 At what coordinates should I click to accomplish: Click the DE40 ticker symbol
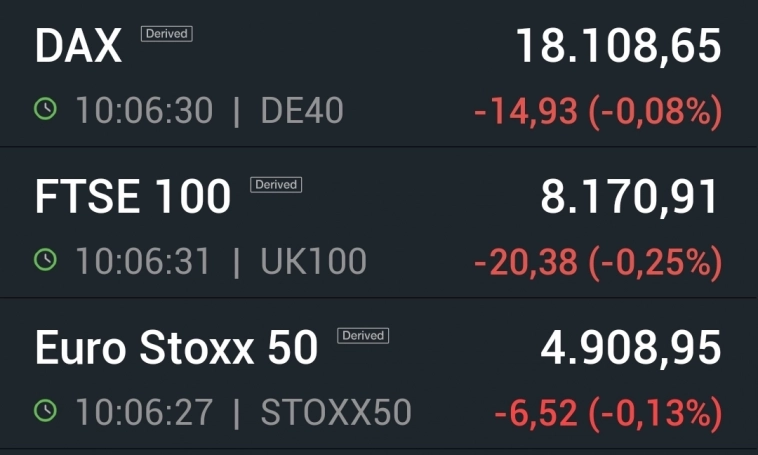(x=302, y=111)
